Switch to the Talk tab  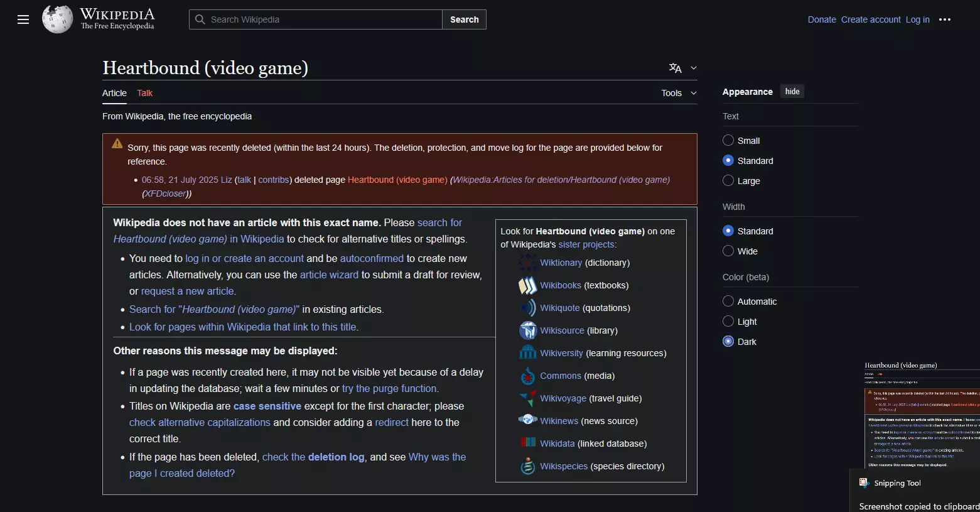click(x=145, y=93)
